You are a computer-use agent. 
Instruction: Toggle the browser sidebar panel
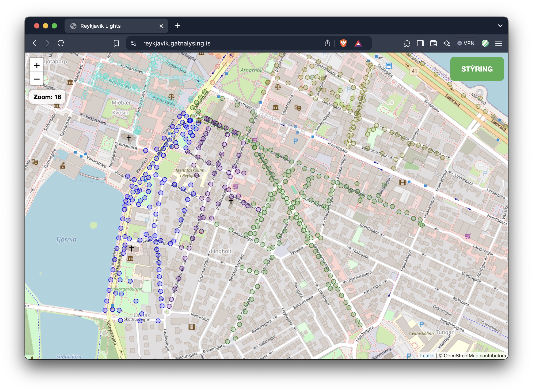(x=420, y=43)
